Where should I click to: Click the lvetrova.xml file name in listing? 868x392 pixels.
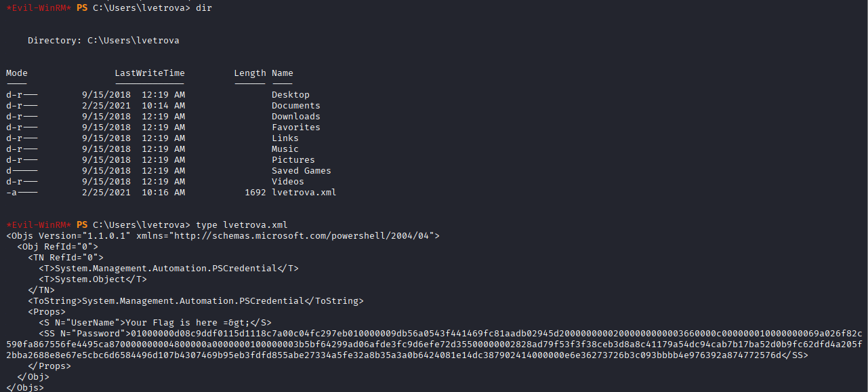pyautogui.click(x=304, y=193)
